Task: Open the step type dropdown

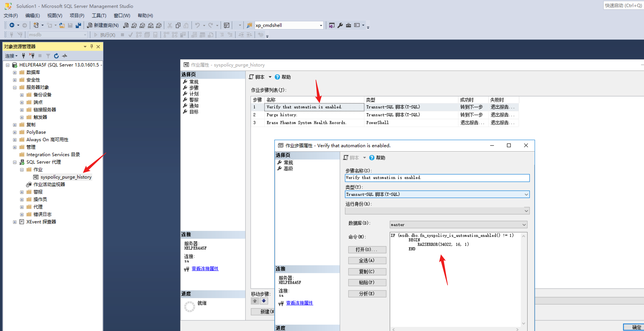Action: click(x=526, y=194)
